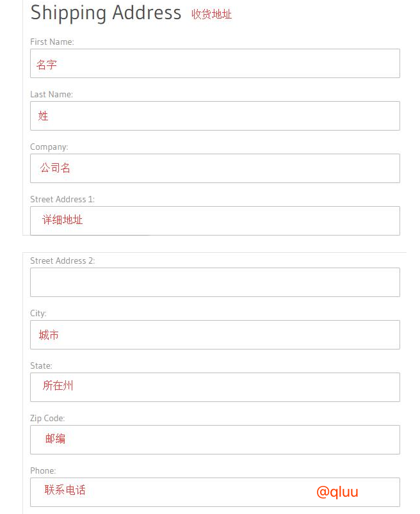Click the "City:" label
420x514 pixels.
[38, 313]
